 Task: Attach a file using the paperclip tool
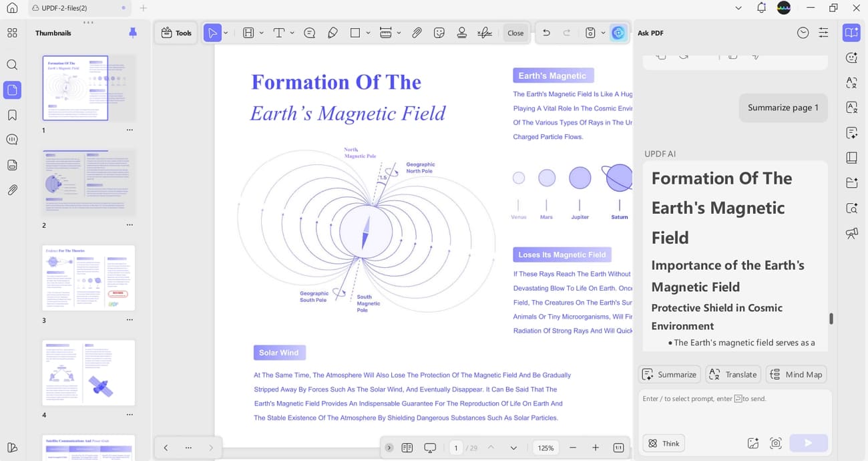click(x=417, y=32)
